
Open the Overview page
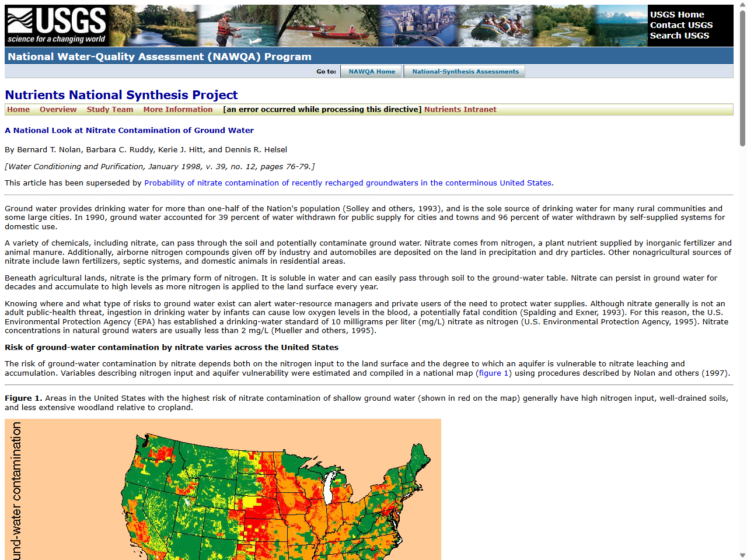coord(58,109)
